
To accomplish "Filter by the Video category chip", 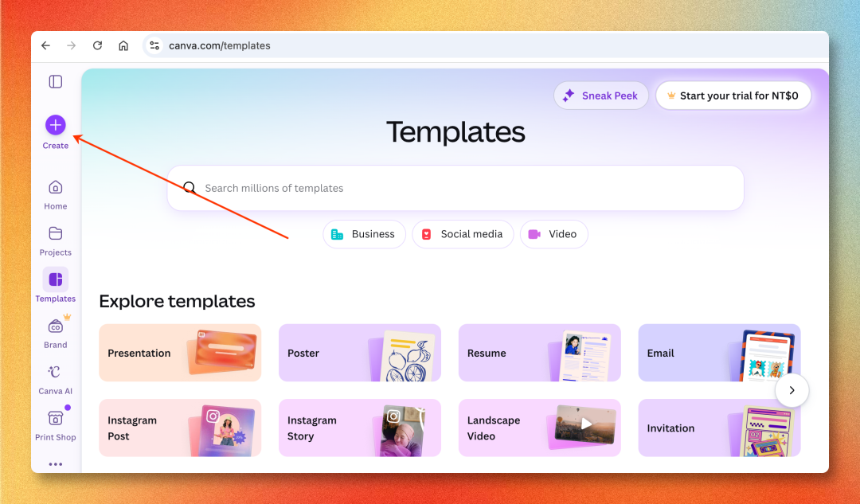I will click(x=554, y=234).
